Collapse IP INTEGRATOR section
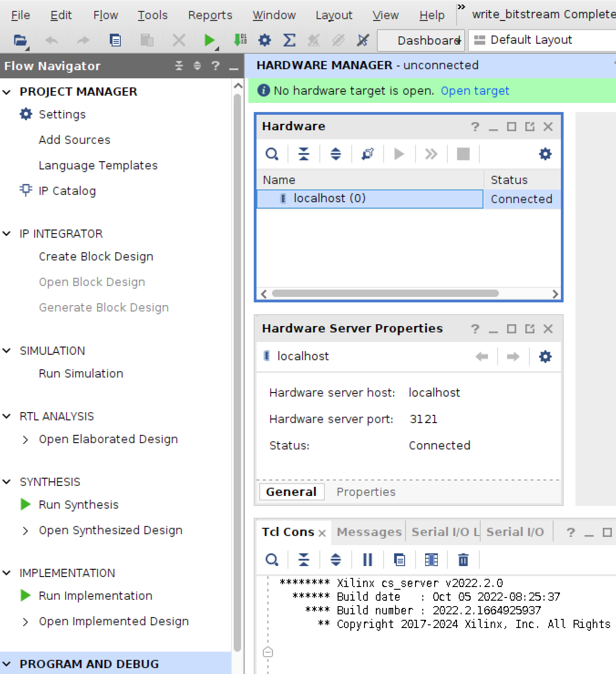 (7, 234)
